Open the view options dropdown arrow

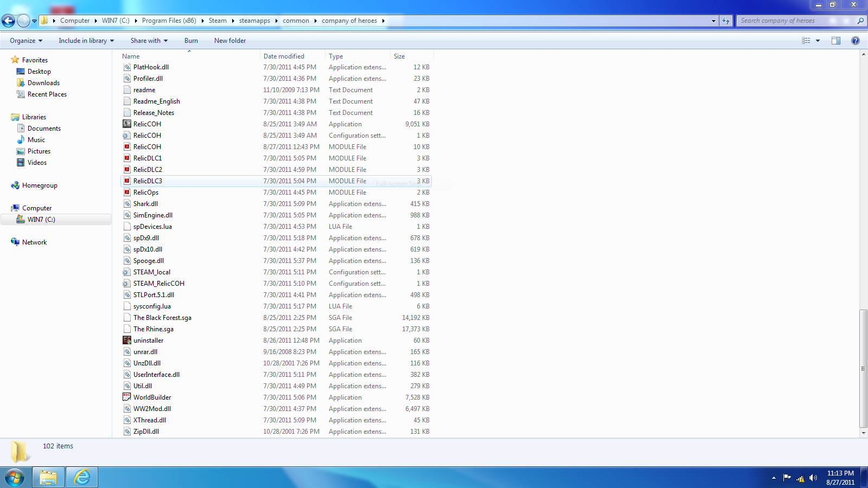coord(818,41)
